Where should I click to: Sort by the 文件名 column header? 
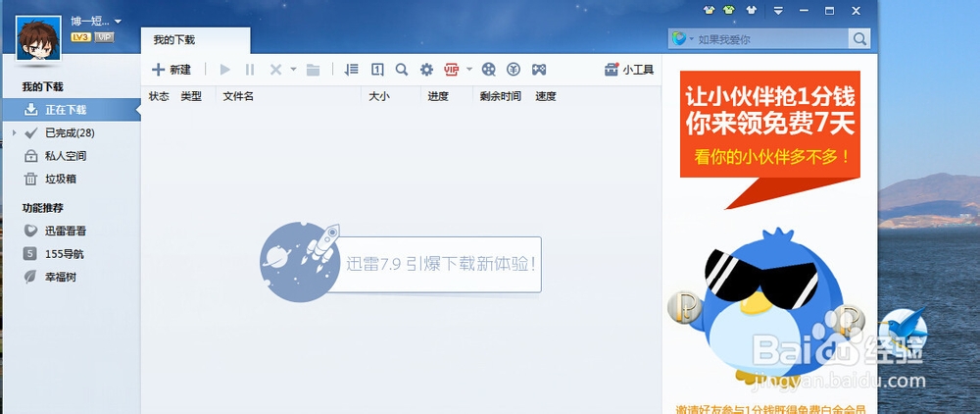(238, 96)
